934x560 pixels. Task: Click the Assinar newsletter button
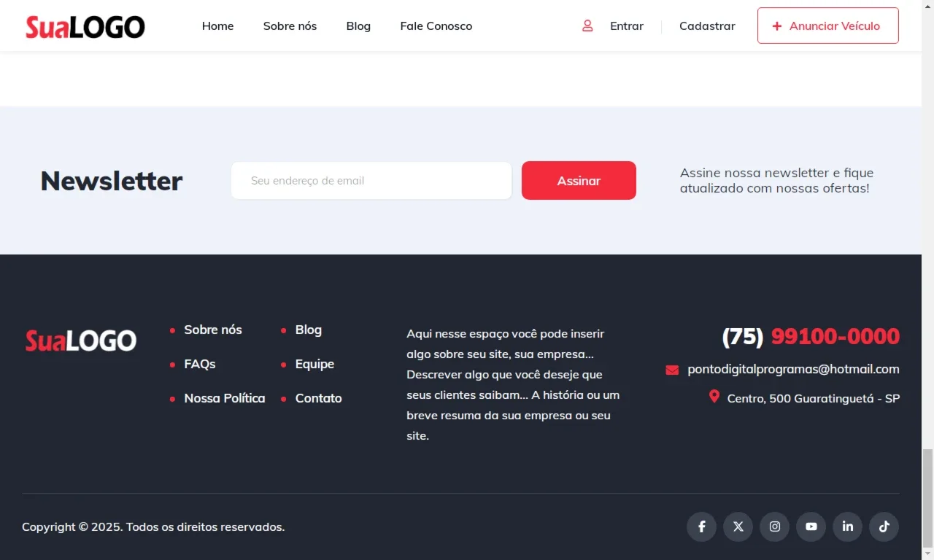[x=579, y=180]
